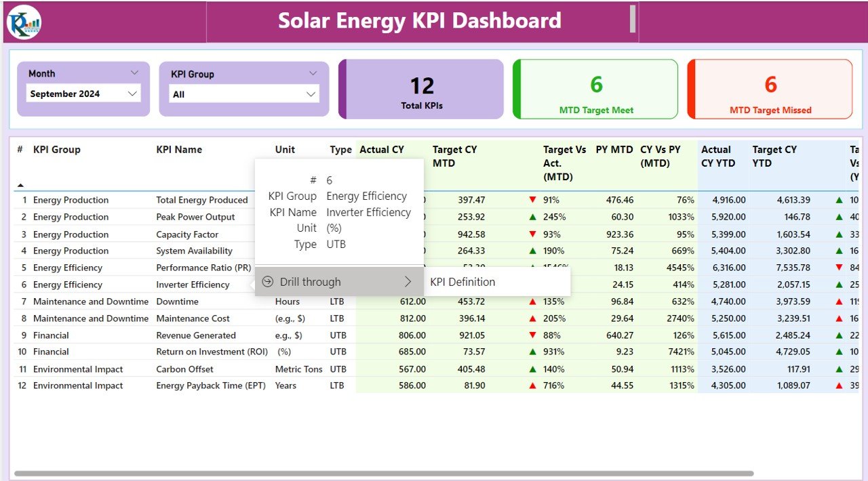Collapse the Month slicer header chevron
Screen dimensions: 868x481
(x=134, y=73)
